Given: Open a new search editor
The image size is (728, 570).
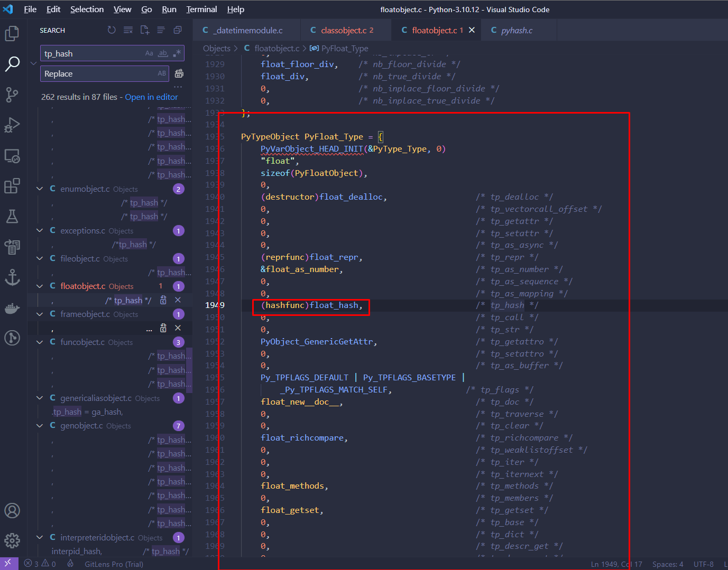Looking at the screenshot, I should click(x=144, y=30).
